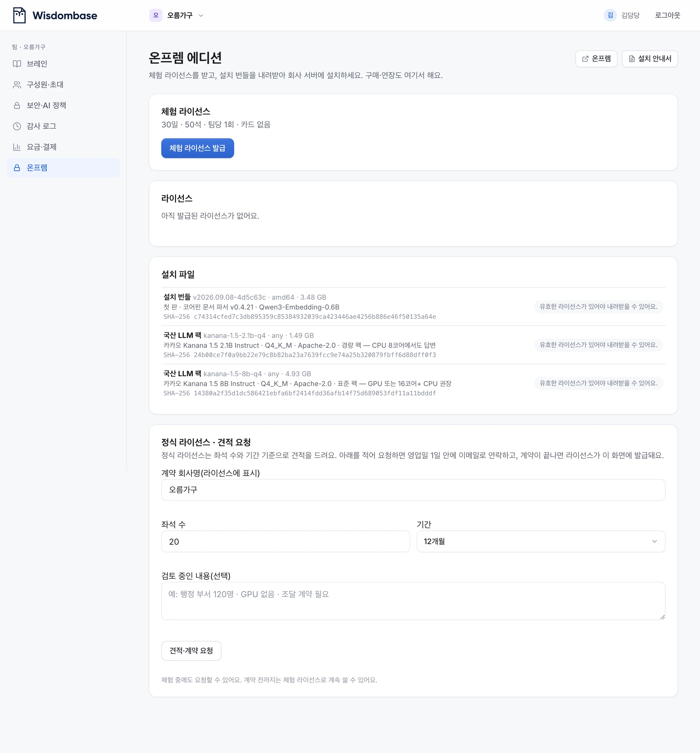Open the 김담당 profile name
This screenshot has height=753, width=700.
(x=630, y=16)
